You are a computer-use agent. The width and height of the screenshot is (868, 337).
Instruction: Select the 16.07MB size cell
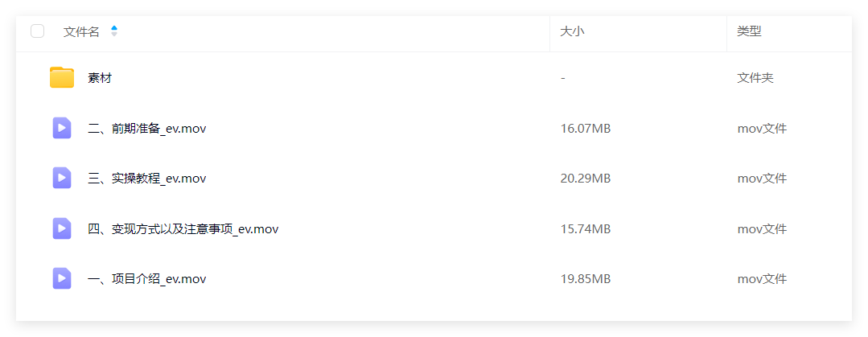(586, 129)
